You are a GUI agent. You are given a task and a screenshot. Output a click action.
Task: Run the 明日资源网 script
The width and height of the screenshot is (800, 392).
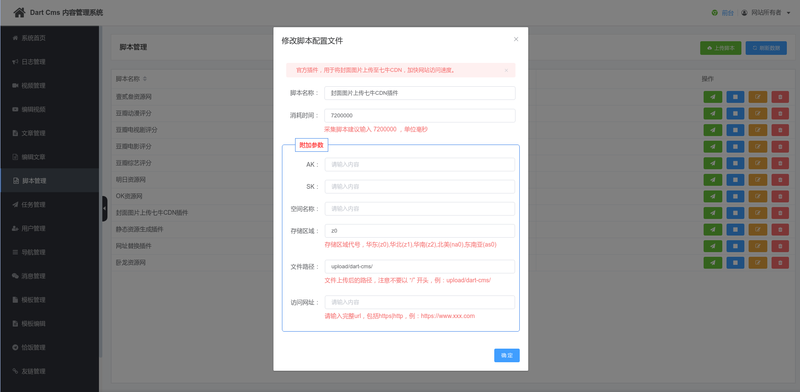point(712,180)
